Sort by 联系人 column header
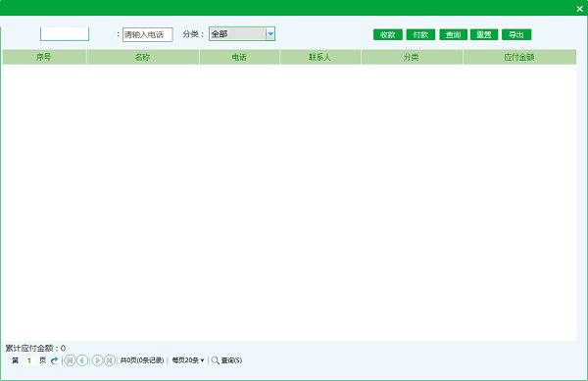588x381 pixels. pos(319,57)
